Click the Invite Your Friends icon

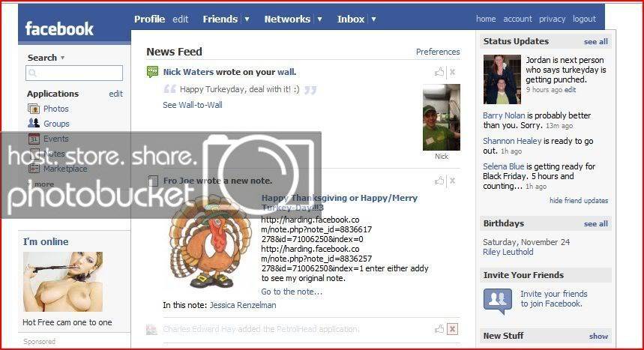tap(498, 301)
